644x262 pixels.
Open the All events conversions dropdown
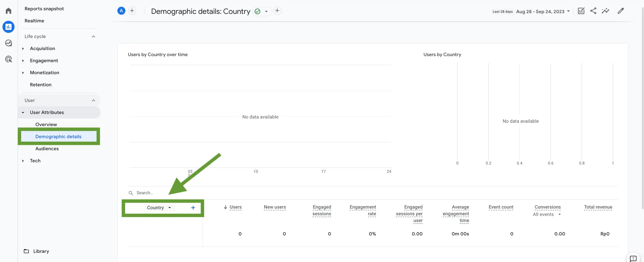click(547, 214)
